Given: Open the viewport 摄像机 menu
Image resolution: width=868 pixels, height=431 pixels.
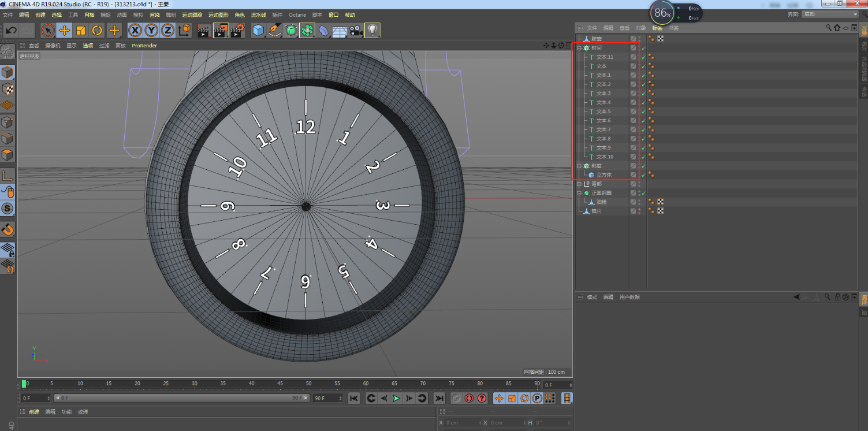Looking at the screenshot, I should 53,46.
